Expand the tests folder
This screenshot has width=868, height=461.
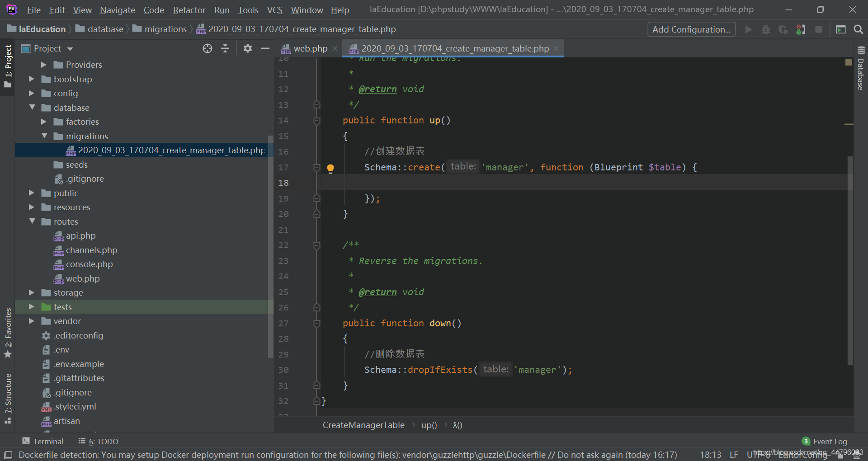(x=32, y=307)
